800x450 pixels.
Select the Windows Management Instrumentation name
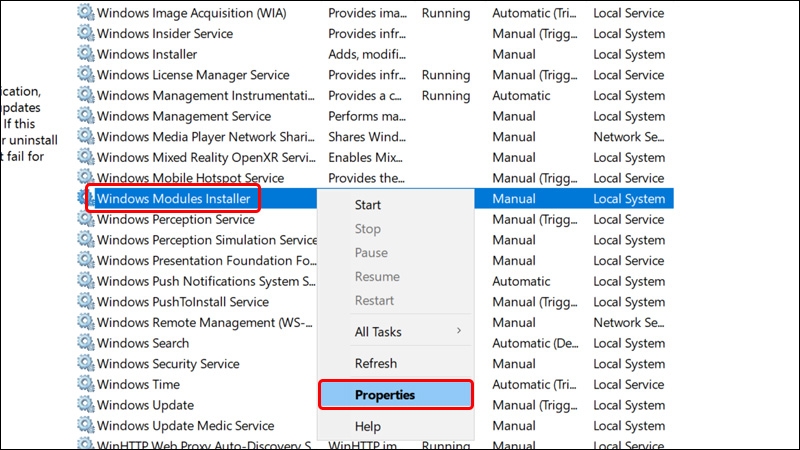pos(206,95)
